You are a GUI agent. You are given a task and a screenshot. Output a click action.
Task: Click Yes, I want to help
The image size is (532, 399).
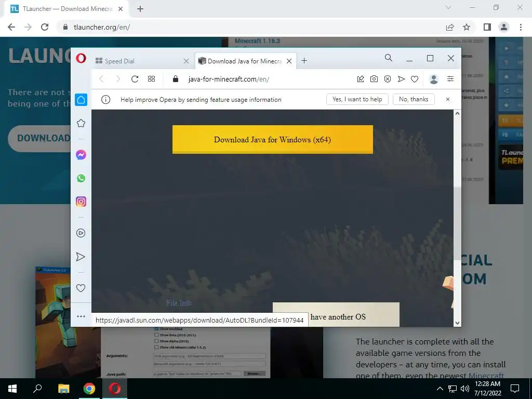[357, 99]
